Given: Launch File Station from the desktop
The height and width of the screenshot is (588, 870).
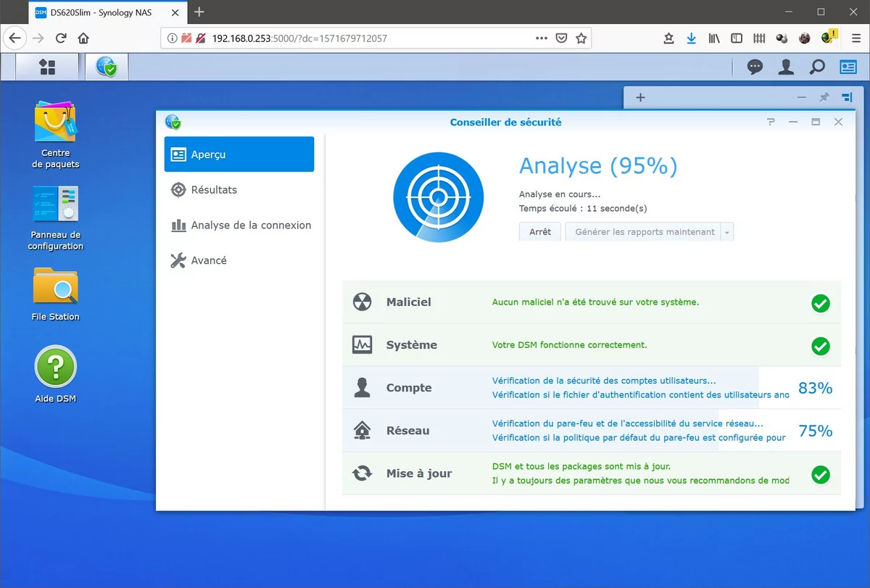Looking at the screenshot, I should pyautogui.click(x=56, y=294).
